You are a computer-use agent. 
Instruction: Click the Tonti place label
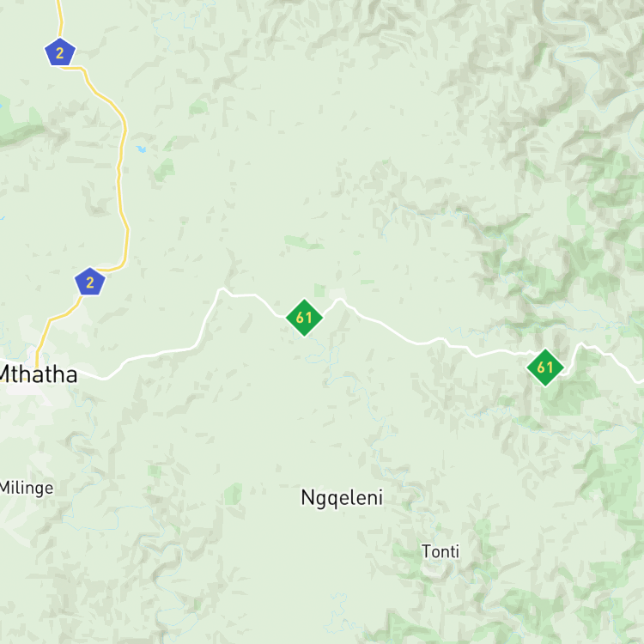440,551
